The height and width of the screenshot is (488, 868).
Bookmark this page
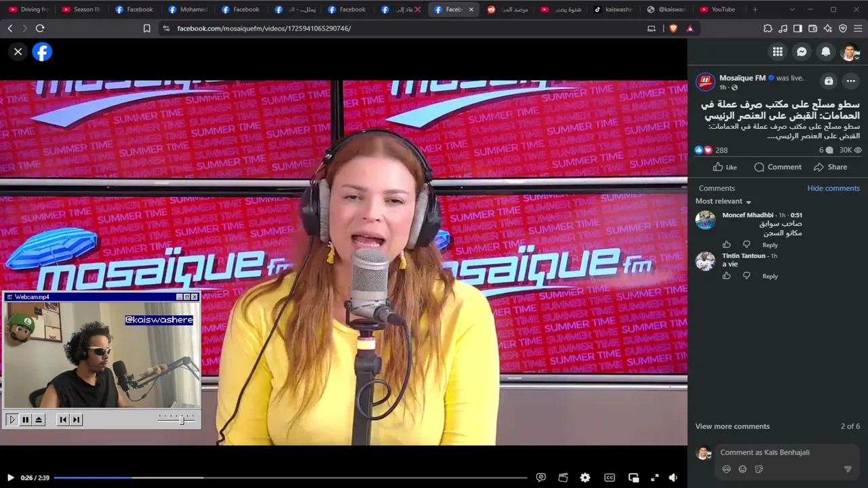pyautogui.click(x=146, y=28)
